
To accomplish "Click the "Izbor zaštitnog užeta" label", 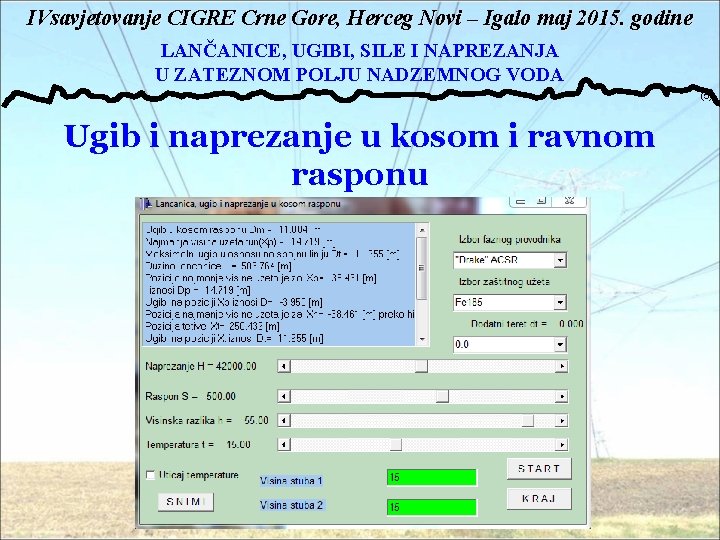I will point(504,281).
